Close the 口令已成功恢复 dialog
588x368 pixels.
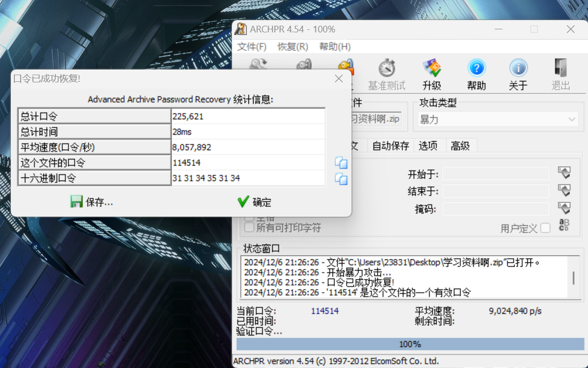pyautogui.click(x=339, y=79)
